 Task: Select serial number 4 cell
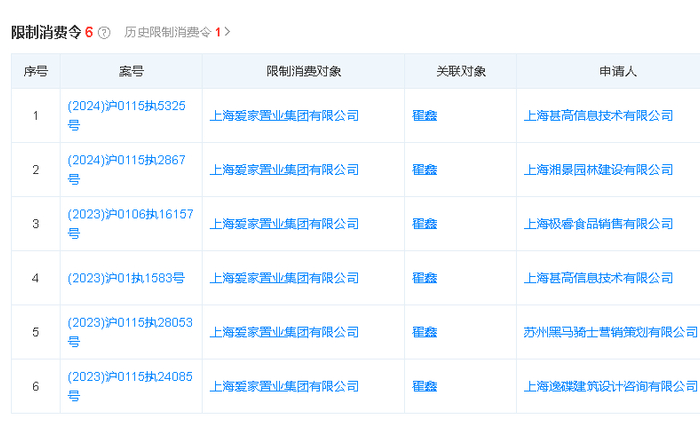click(x=36, y=278)
